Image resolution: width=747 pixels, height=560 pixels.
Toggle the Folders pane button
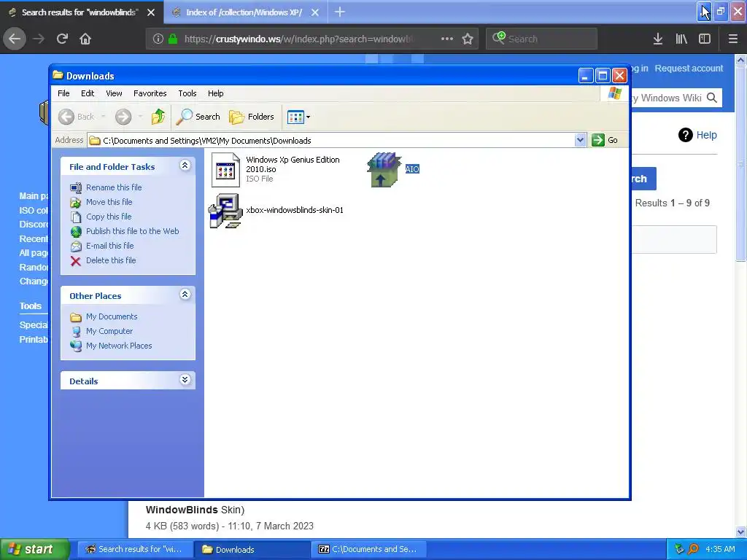point(252,117)
